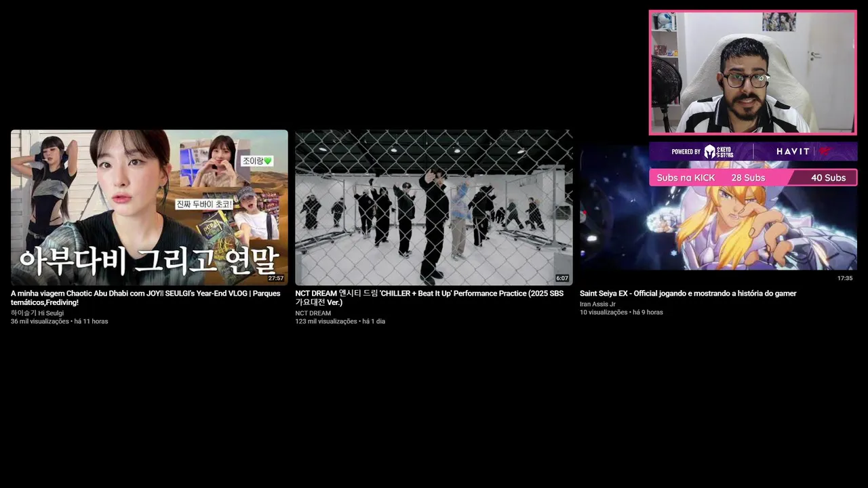The height and width of the screenshot is (488, 868).
Task: Click the 6:07 duration badge
Action: [x=562, y=279]
